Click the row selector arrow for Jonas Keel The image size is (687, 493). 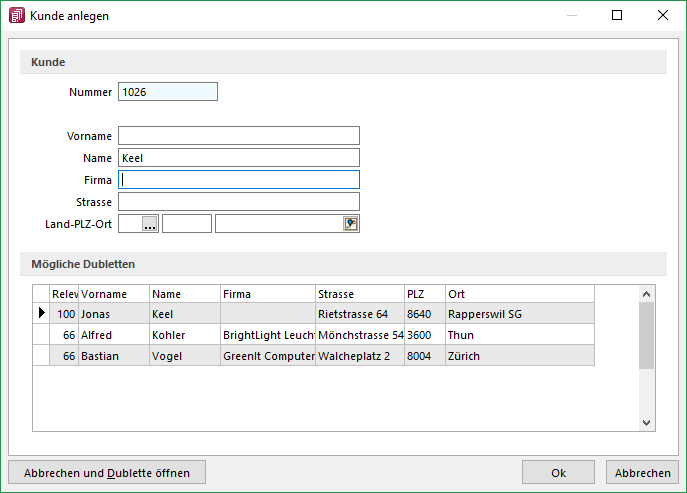[x=41, y=313]
